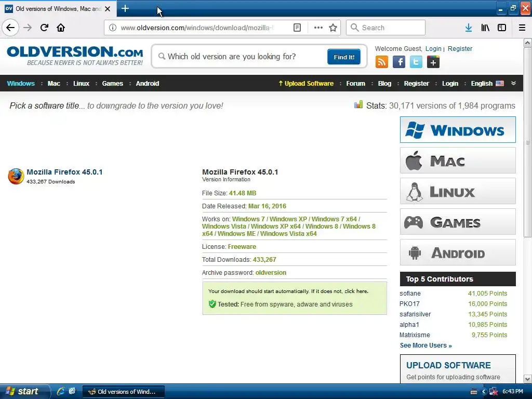
Task: Click the UPLOAD SOFTWARE heading
Action: tap(448, 365)
